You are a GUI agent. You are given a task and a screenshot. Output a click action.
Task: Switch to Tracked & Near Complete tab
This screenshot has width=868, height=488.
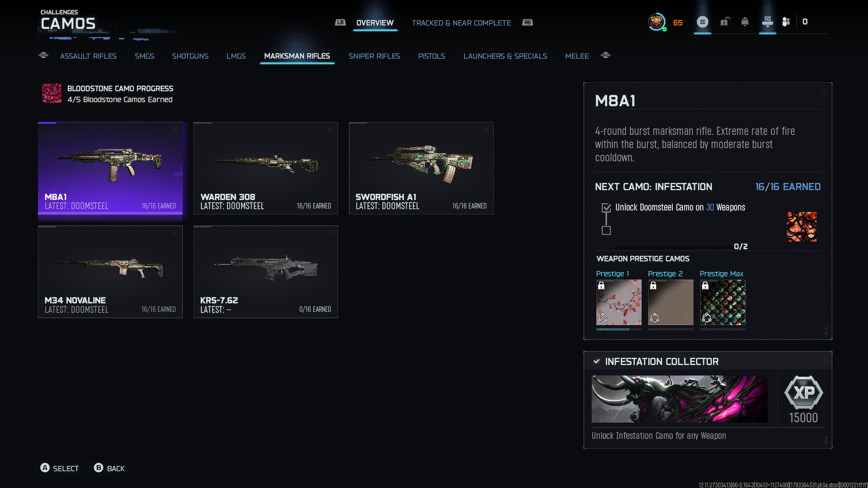[x=461, y=23]
